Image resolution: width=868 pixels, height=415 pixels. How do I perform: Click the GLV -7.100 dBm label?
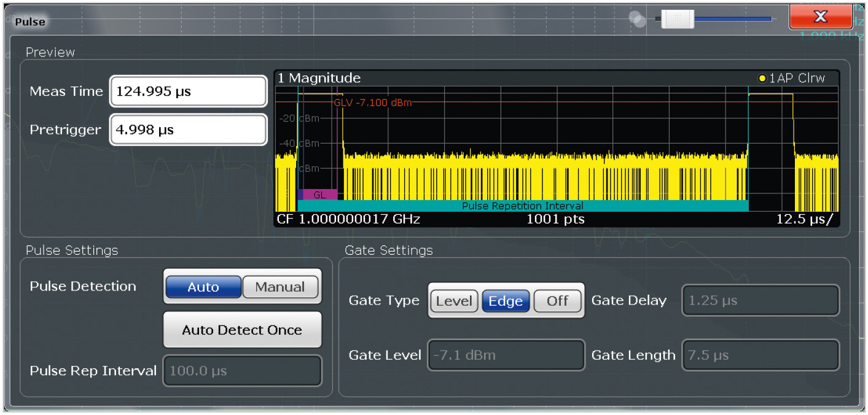(372, 103)
